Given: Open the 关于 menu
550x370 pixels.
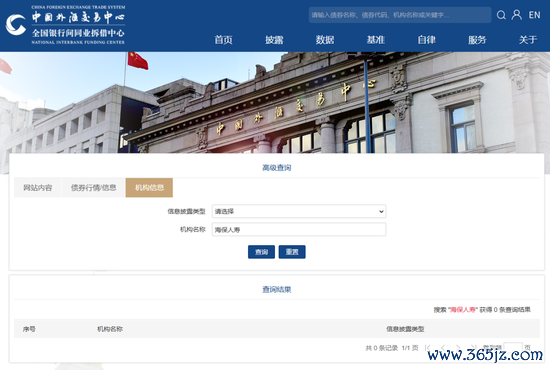Looking at the screenshot, I should pos(528,40).
